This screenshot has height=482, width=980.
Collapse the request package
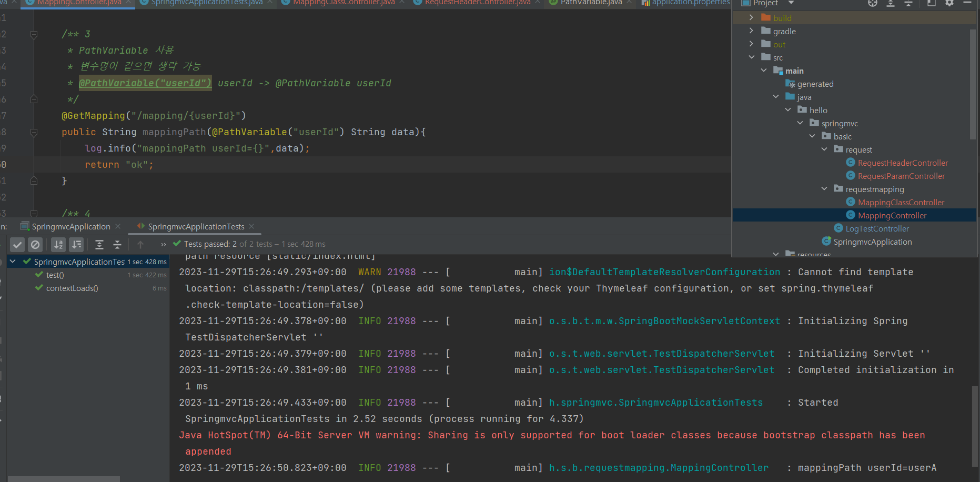(824, 149)
